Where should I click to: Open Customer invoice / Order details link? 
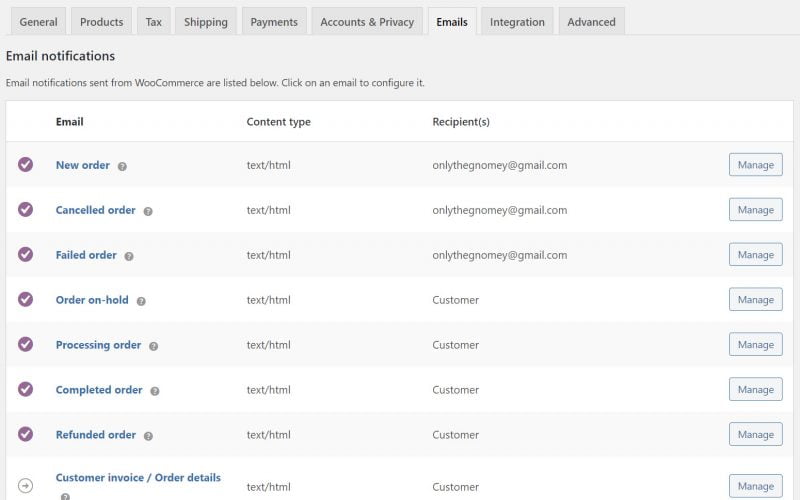point(138,478)
